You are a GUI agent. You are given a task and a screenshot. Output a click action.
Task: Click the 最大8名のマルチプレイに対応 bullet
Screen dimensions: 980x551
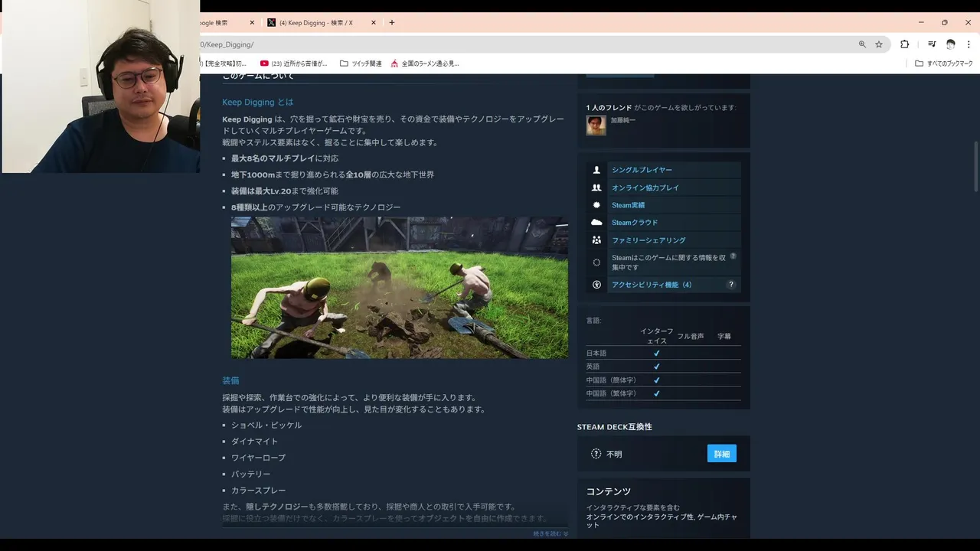(x=285, y=158)
